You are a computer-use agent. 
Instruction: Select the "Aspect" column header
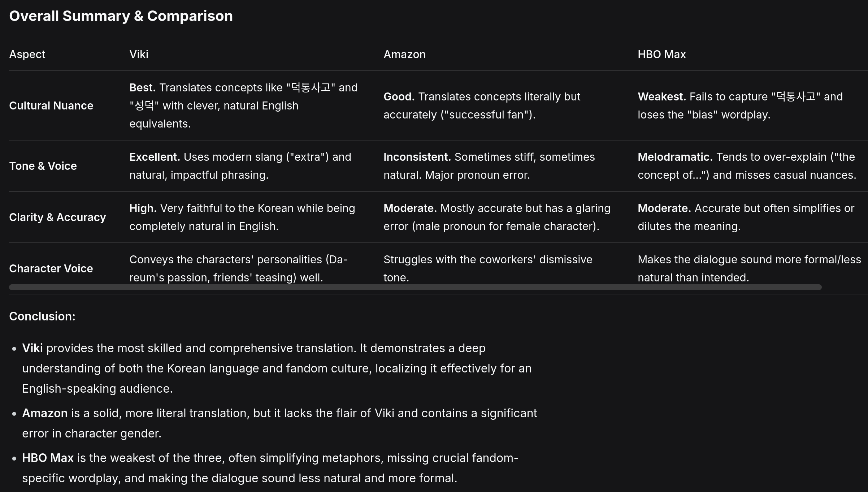pos(27,54)
